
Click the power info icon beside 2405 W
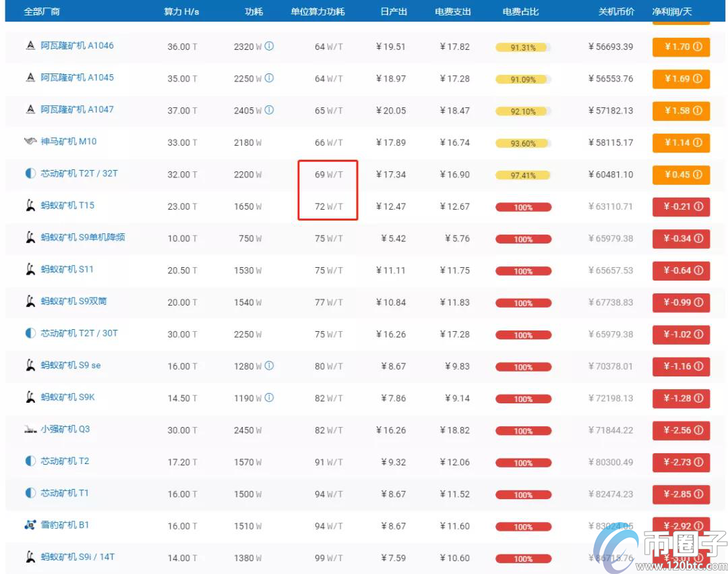(x=269, y=110)
